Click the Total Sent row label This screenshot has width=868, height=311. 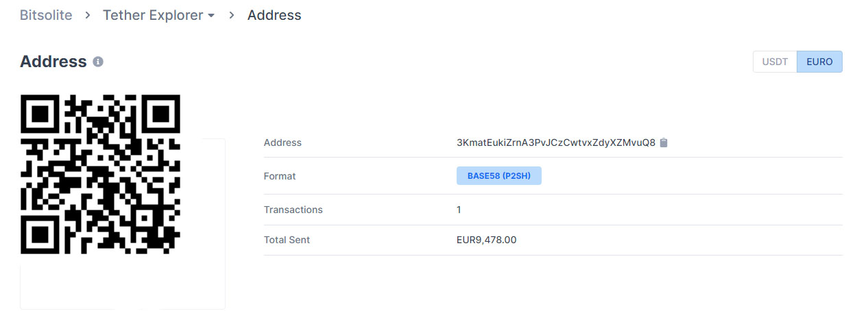(287, 240)
